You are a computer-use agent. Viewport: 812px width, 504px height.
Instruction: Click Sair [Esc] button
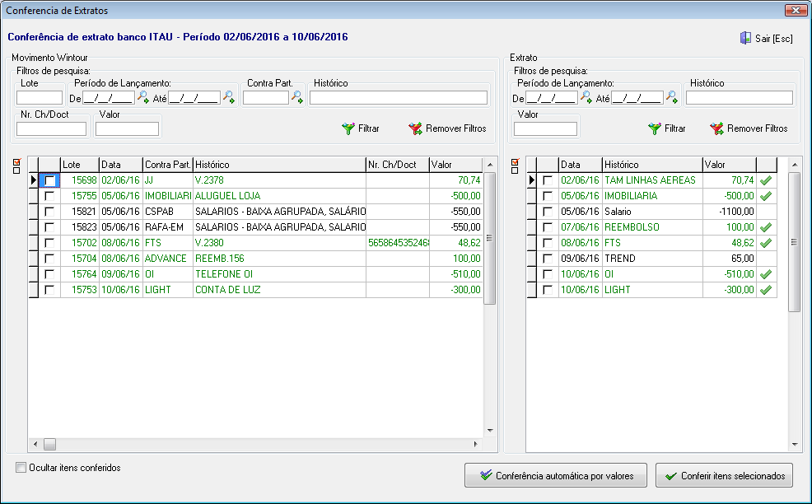(767, 39)
